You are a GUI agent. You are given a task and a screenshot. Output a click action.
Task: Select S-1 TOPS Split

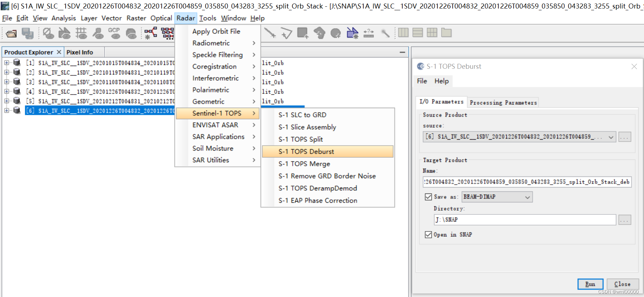pyautogui.click(x=327, y=139)
